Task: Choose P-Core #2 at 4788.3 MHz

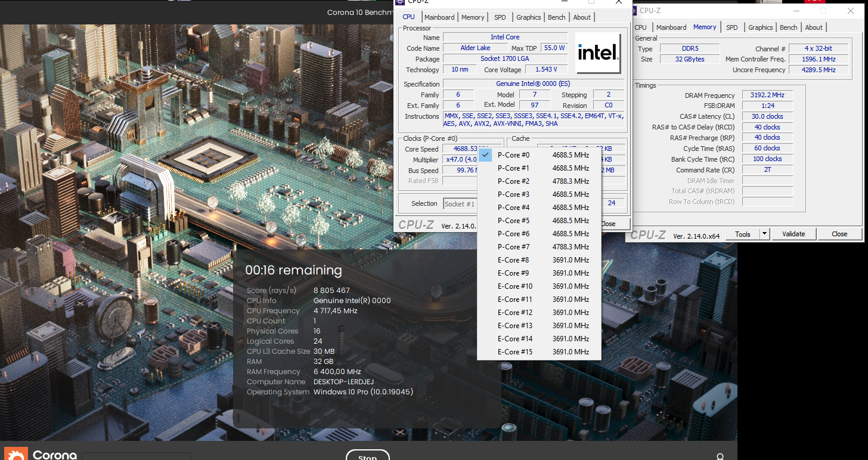Action: click(x=539, y=181)
